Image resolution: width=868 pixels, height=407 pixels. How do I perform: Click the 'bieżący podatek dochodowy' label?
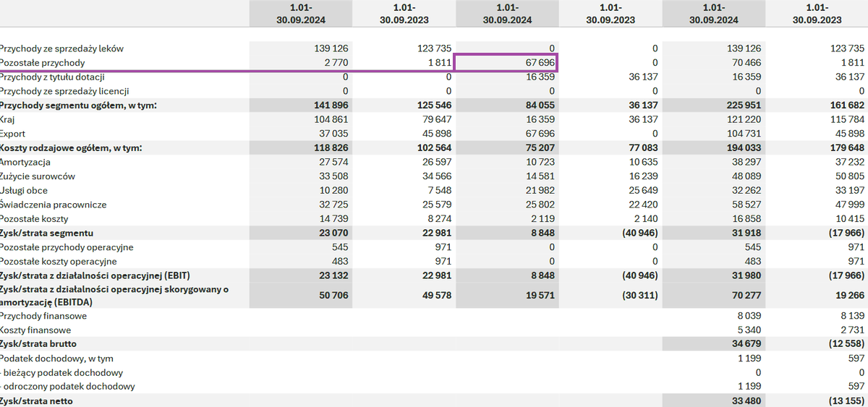pyautogui.click(x=61, y=373)
